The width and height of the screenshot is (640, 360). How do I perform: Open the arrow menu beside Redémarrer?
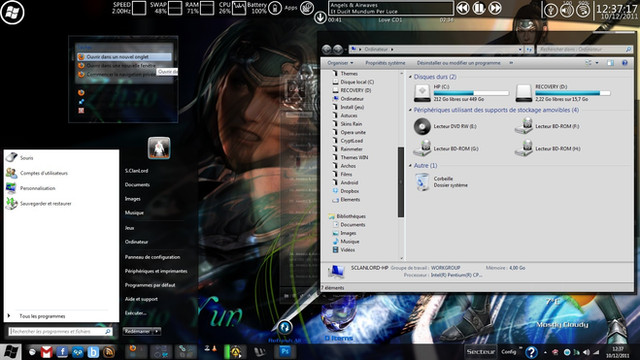click(x=157, y=331)
